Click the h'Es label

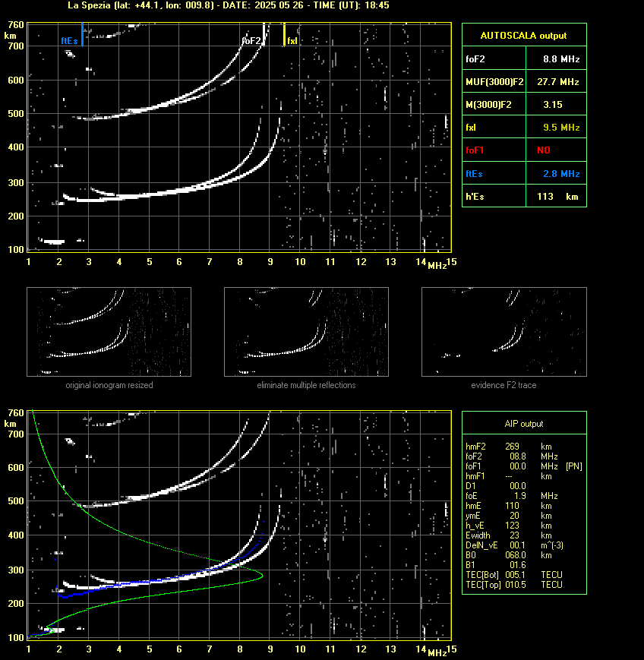[x=475, y=197]
